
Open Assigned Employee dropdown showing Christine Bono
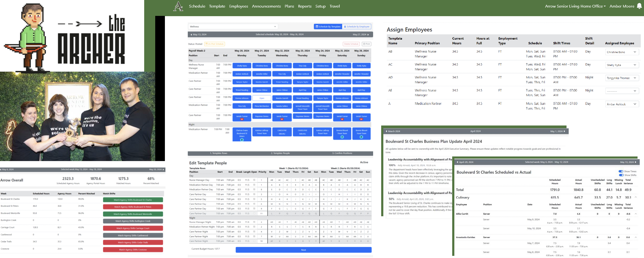(622, 52)
